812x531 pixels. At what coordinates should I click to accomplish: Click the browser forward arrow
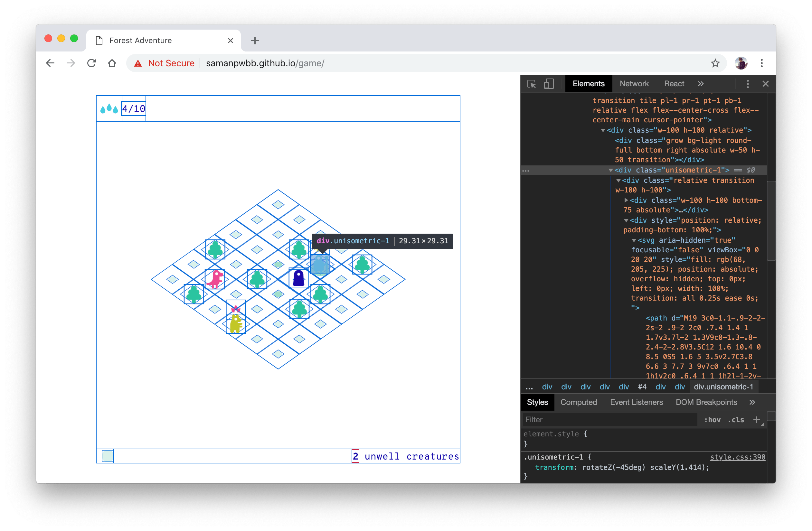(71, 63)
